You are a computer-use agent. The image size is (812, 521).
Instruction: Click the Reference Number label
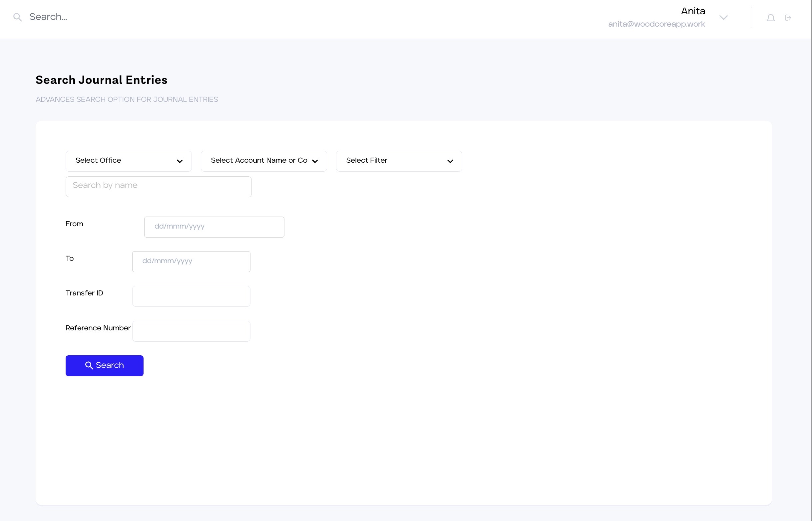pyautogui.click(x=98, y=328)
